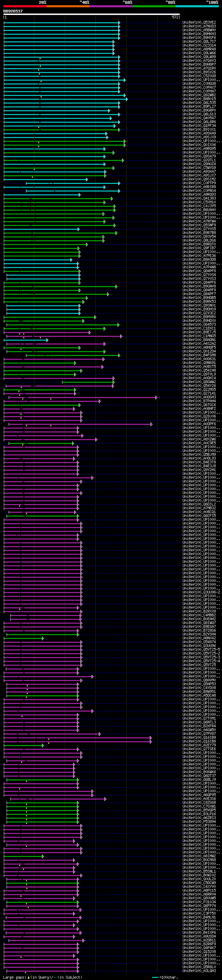The width and height of the screenshot is (222, 980).
Task: Open hit UniRef100_Q6L613
Action: (199, 114)
